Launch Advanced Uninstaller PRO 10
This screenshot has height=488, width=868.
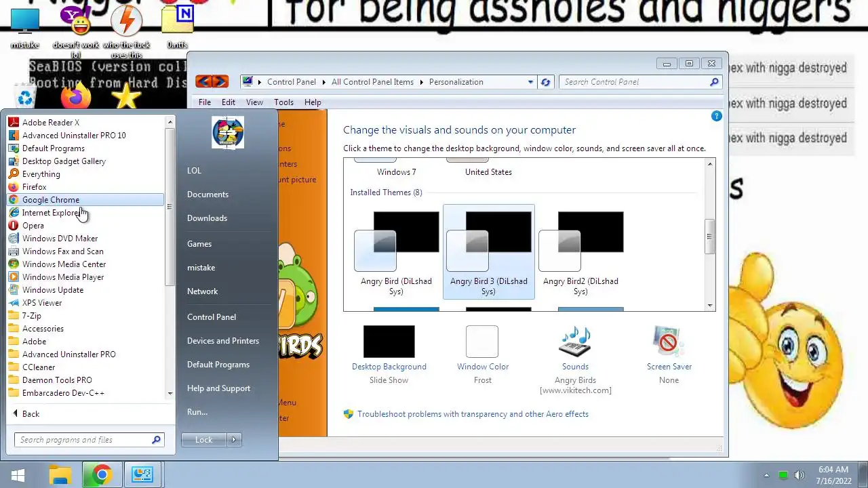coord(74,136)
